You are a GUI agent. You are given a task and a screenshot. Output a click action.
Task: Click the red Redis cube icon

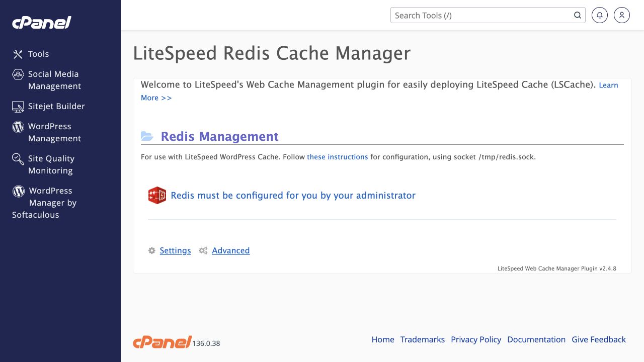pos(157,196)
